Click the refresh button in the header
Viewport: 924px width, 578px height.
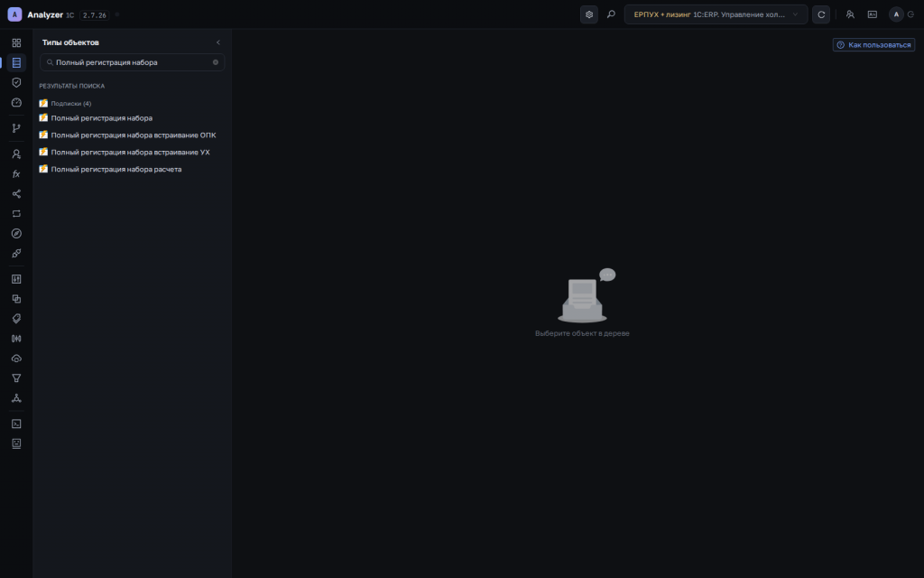[x=821, y=14]
